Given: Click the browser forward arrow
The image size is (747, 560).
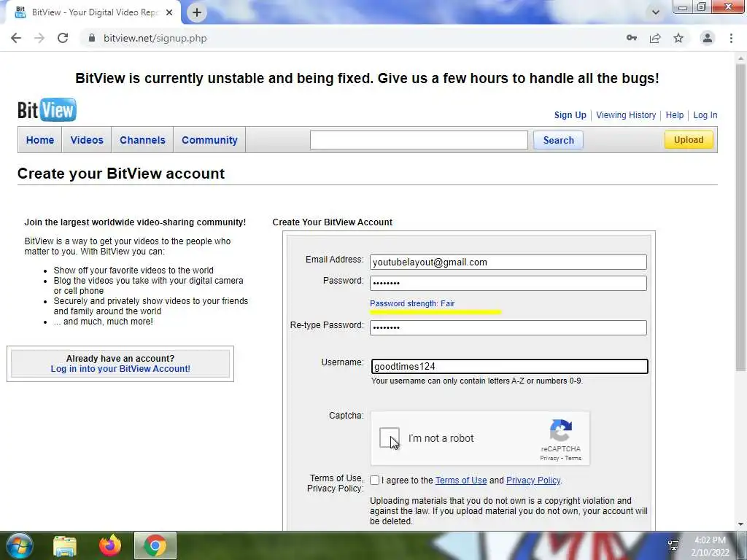Looking at the screenshot, I should point(39,38).
